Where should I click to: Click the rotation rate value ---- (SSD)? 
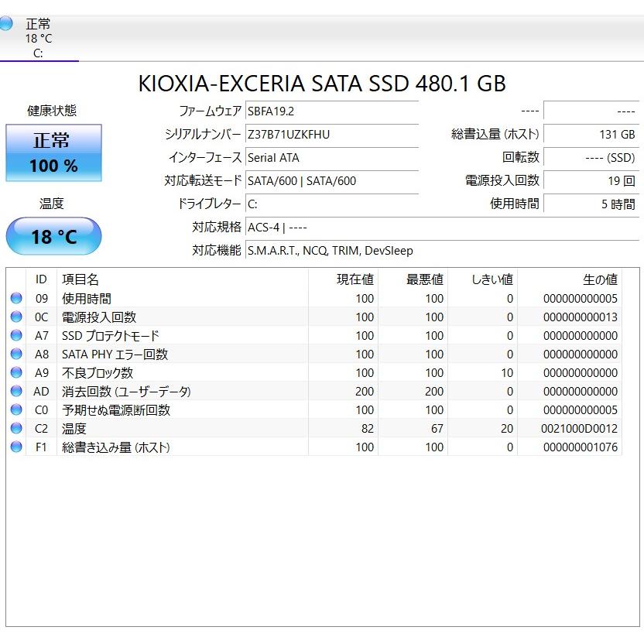[591, 158]
